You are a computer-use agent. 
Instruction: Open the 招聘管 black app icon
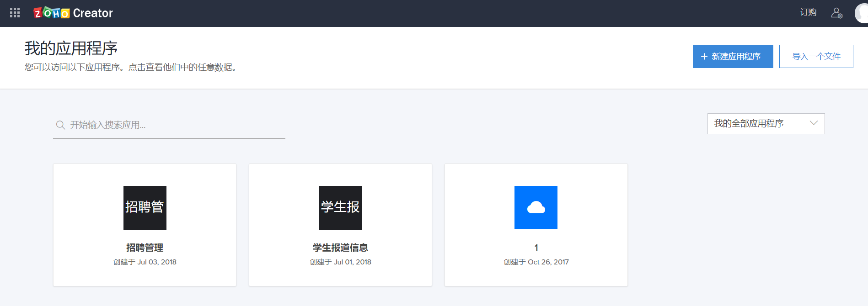[x=145, y=207]
